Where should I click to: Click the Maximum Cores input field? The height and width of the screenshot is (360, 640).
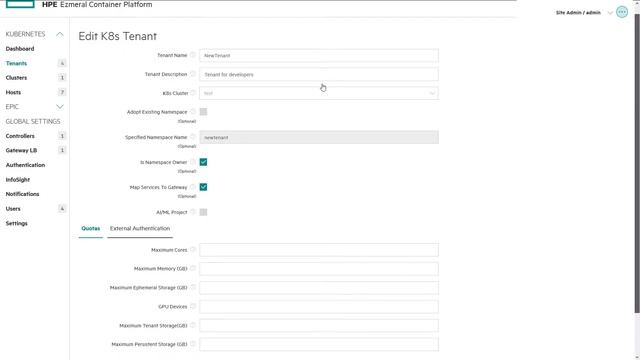[x=319, y=250]
